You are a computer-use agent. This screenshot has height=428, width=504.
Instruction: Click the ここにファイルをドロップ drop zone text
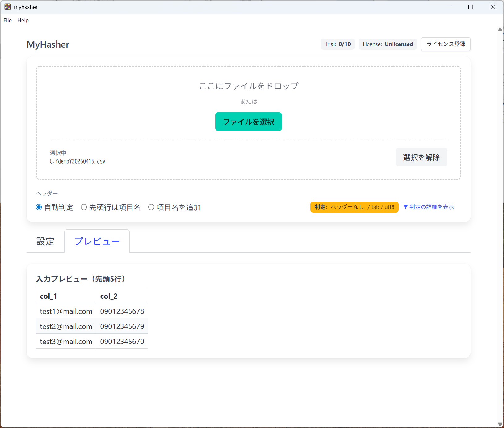pos(249,86)
